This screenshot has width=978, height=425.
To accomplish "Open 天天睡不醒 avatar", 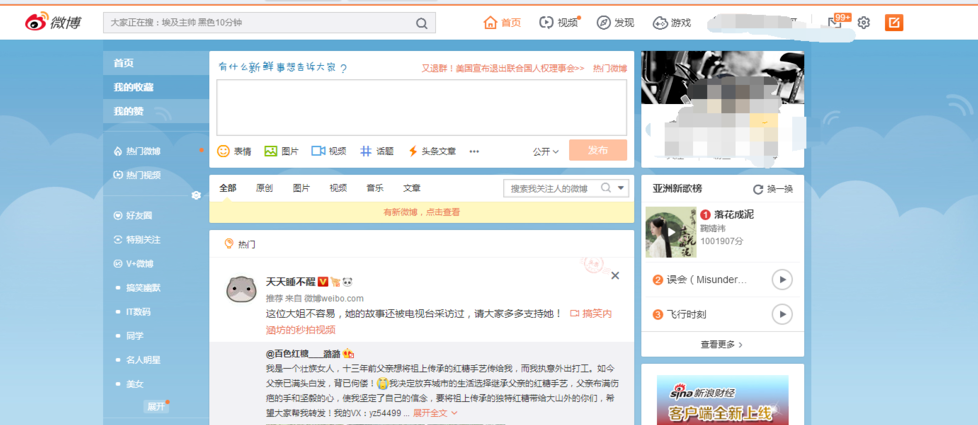I will (x=241, y=288).
